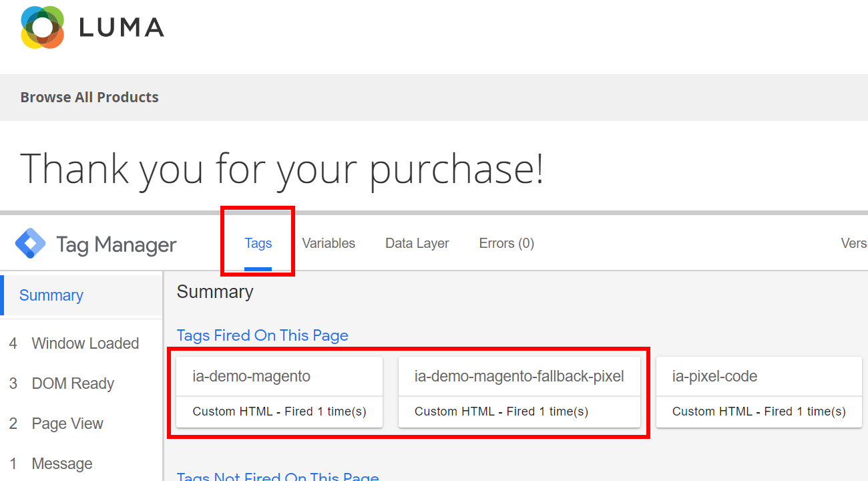Image resolution: width=868 pixels, height=481 pixels.
Task: Click the Tag Manager diamond logo icon
Action: (31, 244)
